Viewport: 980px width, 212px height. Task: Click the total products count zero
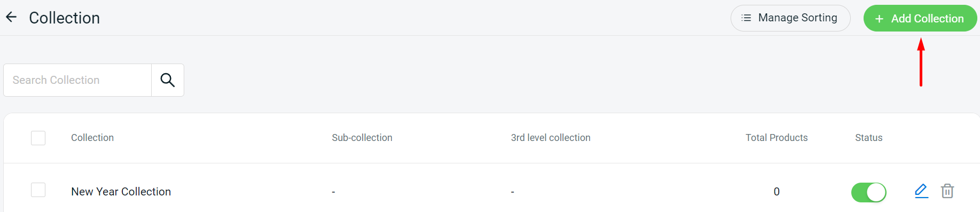point(777,192)
